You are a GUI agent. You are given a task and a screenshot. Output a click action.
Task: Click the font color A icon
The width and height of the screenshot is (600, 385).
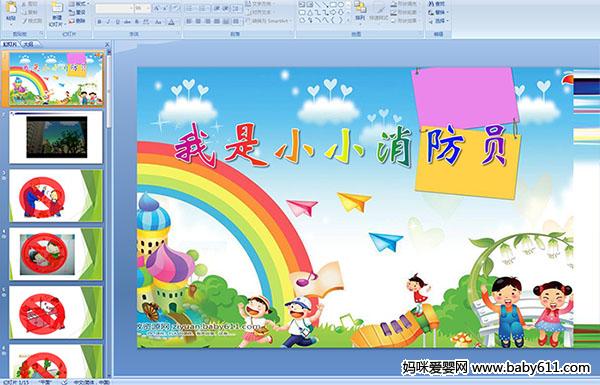171,22
